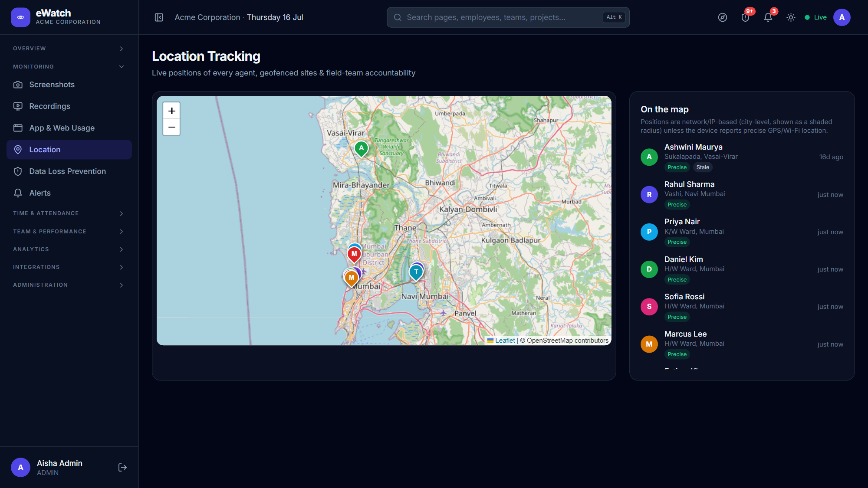Click the Recordings monitor icon
This screenshot has height=488, width=868.
(18, 106)
